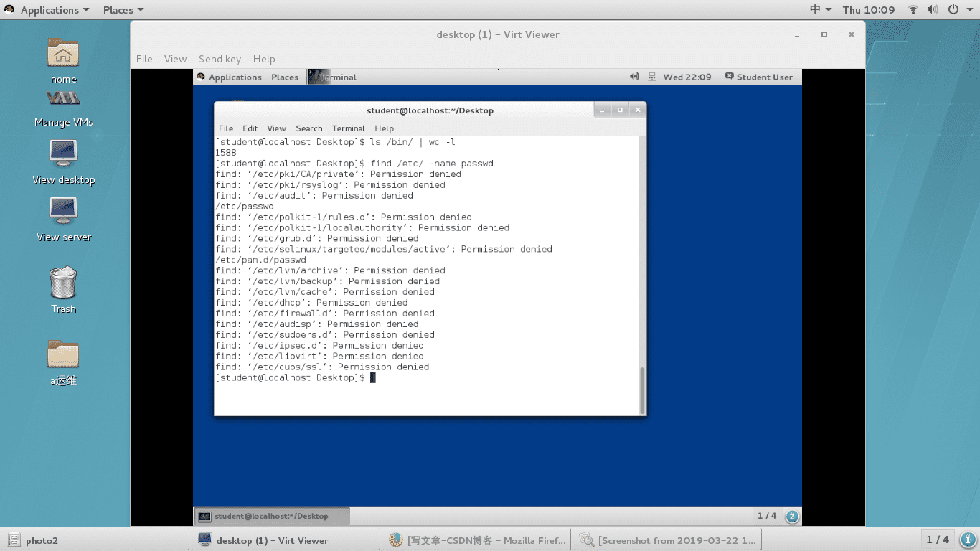Open the Student User session menu

point(759,77)
